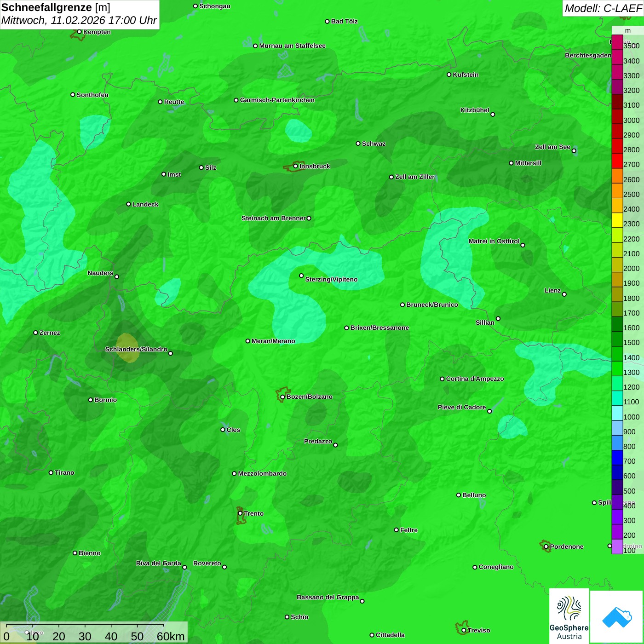Click the Brixen/Bressanone label
The height and width of the screenshot is (644, 644).
[x=379, y=328]
